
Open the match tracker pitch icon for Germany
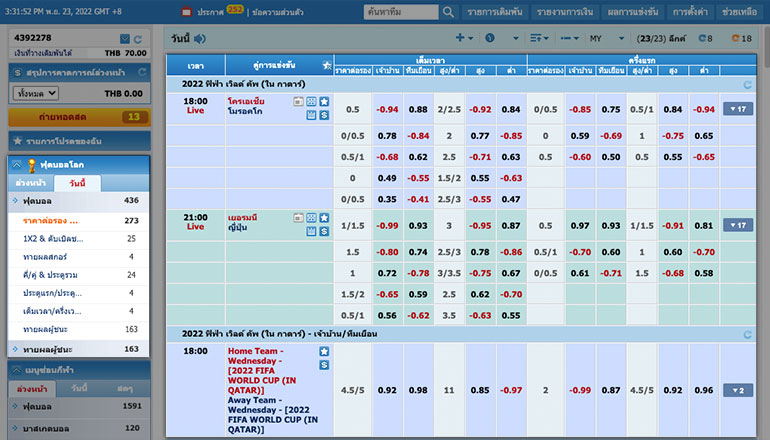tap(311, 218)
